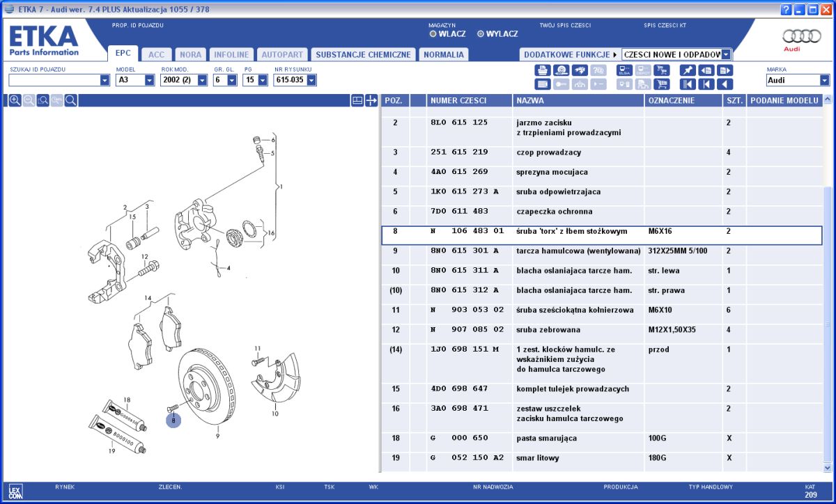Open the ROK MOD. 2002 dropdown
This screenshot has height=504, width=836.
(202, 80)
